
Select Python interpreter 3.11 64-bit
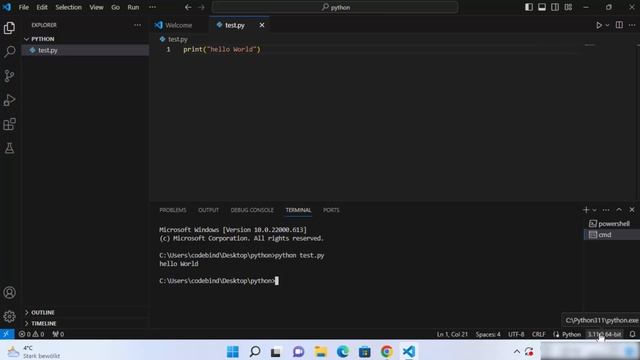[604, 334]
